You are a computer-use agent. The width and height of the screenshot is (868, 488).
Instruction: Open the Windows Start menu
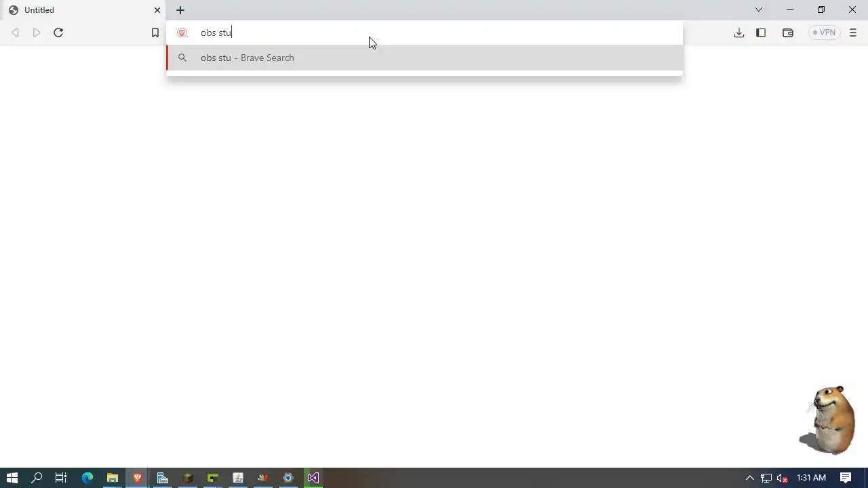[12, 478]
